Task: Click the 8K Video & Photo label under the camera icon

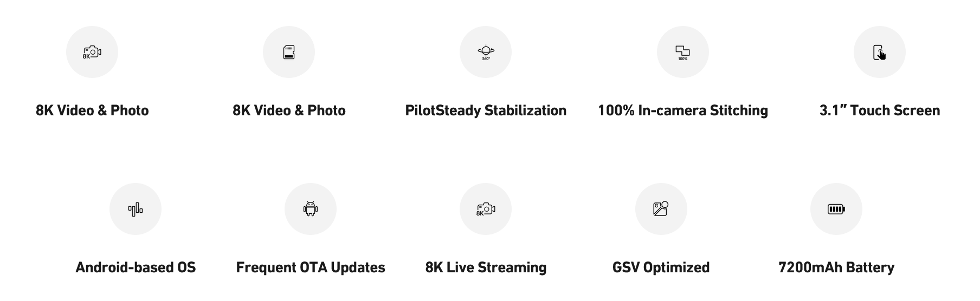Action: coord(92,110)
